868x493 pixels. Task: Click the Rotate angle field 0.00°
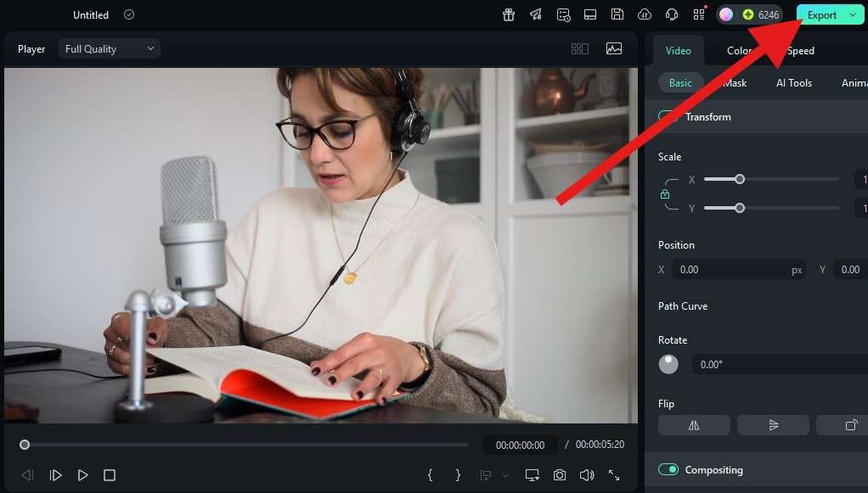click(x=780, y=365)
